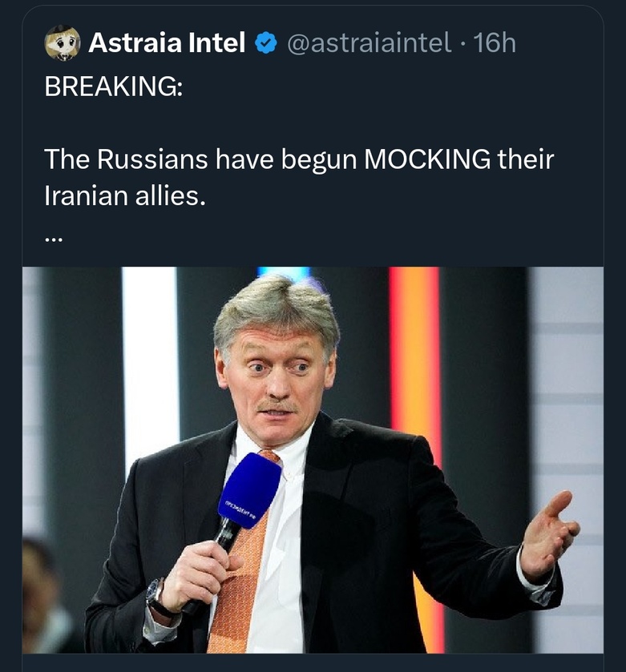Image resolution: width=626 pixels, height=672 pixels.
Task: Click the "Iranian allies." text line
Action: pos(125,195)
